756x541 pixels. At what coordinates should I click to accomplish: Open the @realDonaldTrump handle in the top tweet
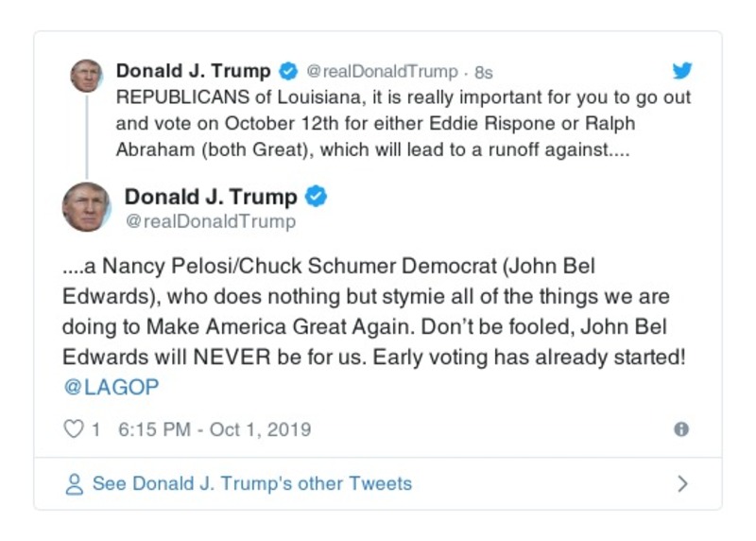coord(382,72)
